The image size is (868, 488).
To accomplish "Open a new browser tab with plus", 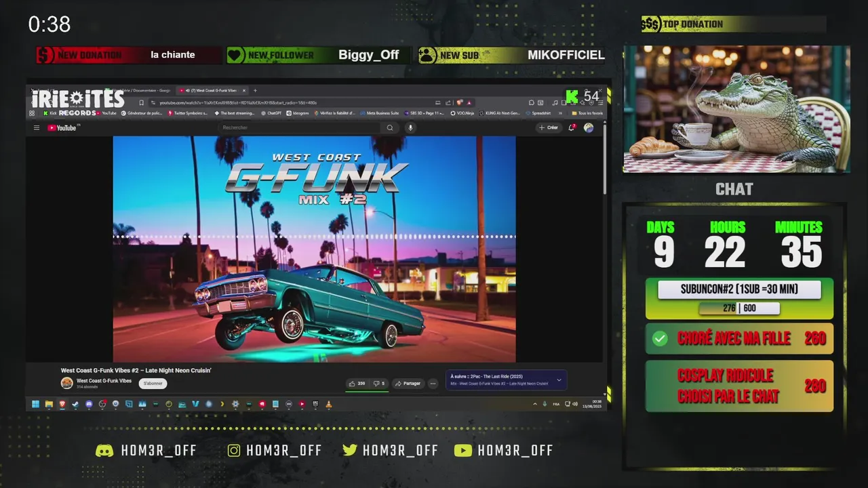I will click(x=256, y=90).
